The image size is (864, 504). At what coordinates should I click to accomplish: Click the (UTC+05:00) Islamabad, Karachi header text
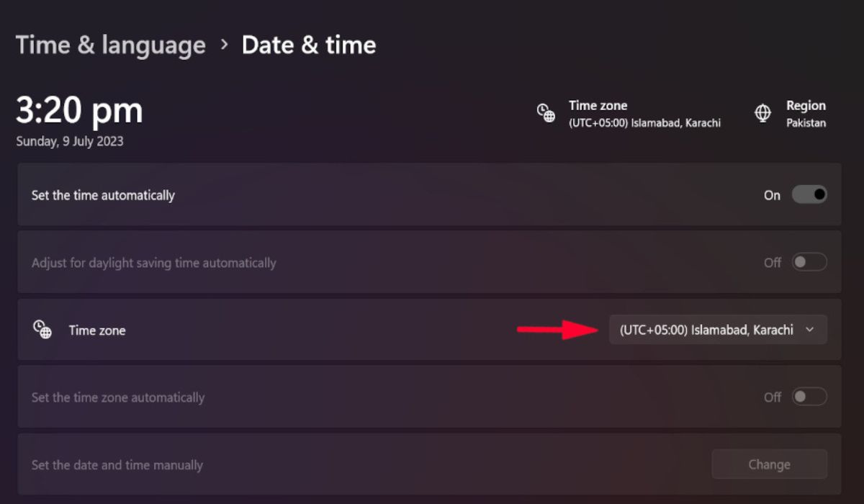tap(645, 122)
